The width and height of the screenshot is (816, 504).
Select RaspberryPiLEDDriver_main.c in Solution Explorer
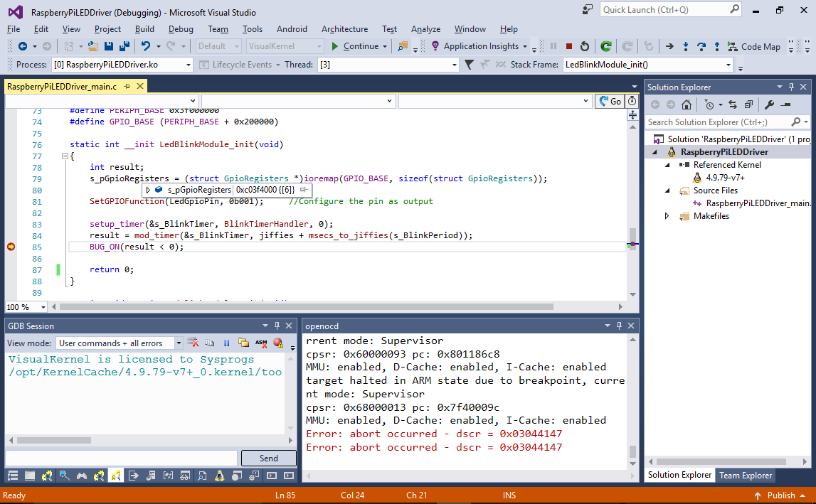758,203
